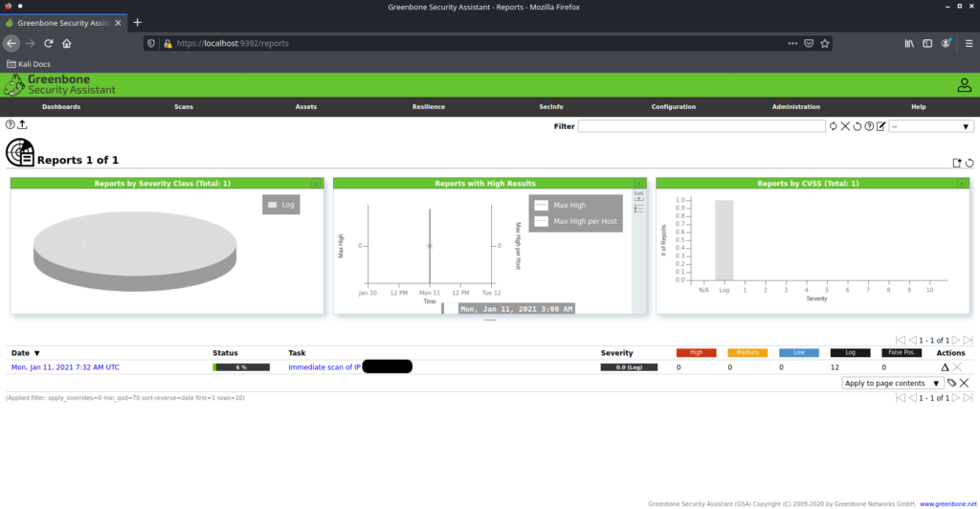
Task: Download SVG of High Results chart
Action: [x=638, y=195]
